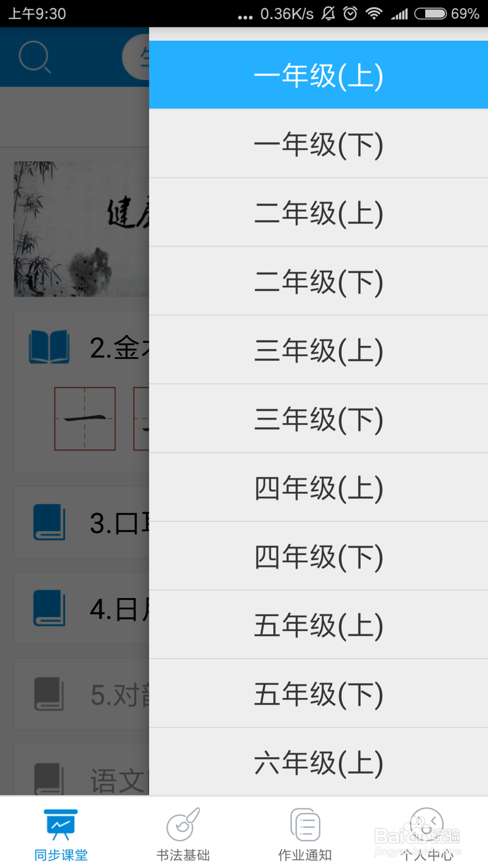Pick 三年级(上) grade entry
488x868 pixels.
(319, 350)
